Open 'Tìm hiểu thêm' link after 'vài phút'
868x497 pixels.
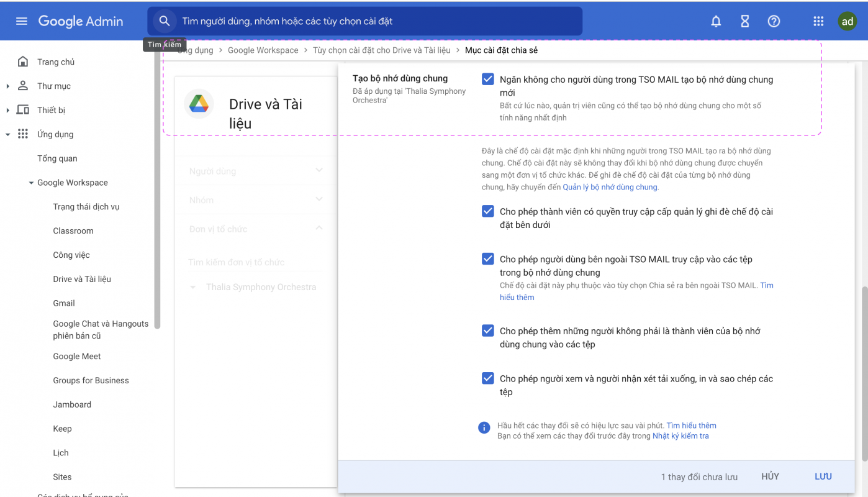click(x=691, y=426)
